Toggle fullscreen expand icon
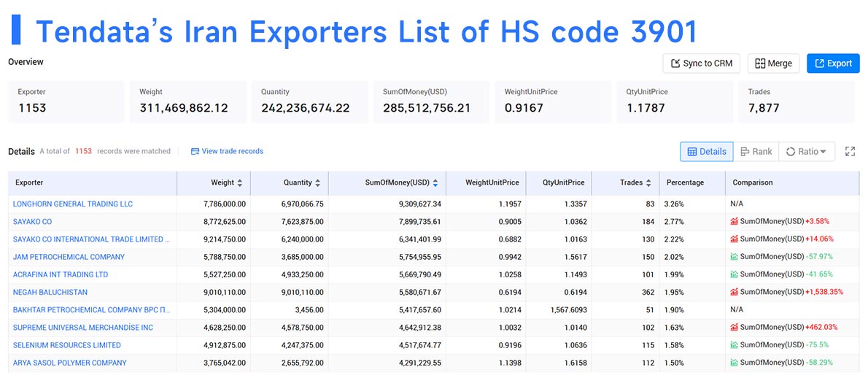 click(850, 152)
